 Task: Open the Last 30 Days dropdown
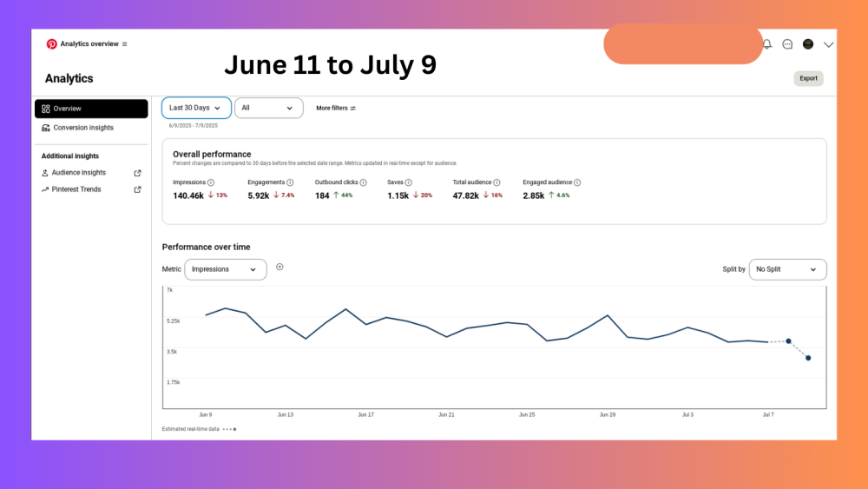coord(196,108)
